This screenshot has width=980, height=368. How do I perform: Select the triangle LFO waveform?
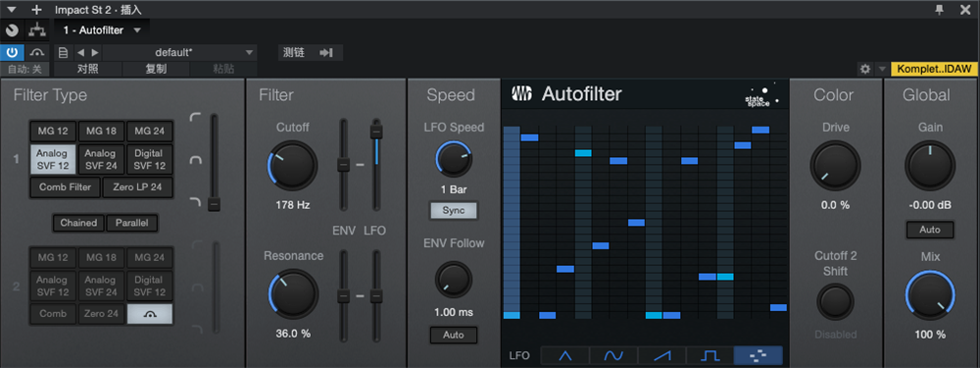pyautogui.click(x=565, y=355)
